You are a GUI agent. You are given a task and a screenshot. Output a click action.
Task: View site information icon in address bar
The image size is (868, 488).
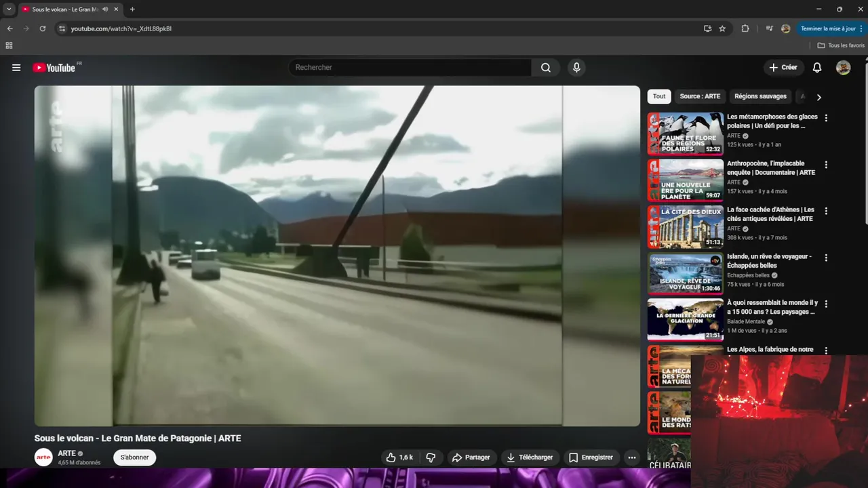coord(62,28)
